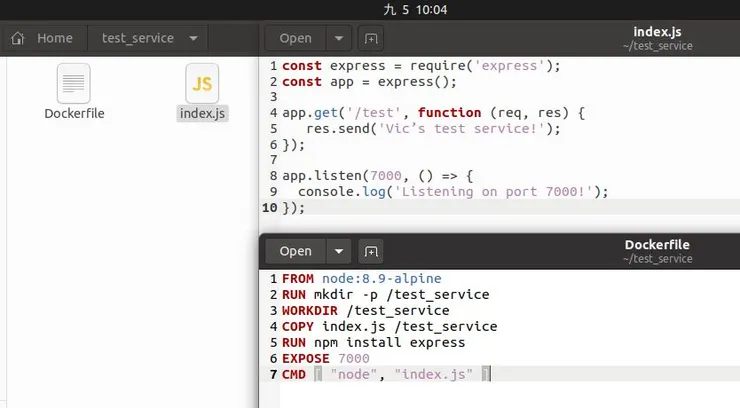Click the index.js file name label
The width and height of the screenshot is (740, 408).
pos(203,113)
